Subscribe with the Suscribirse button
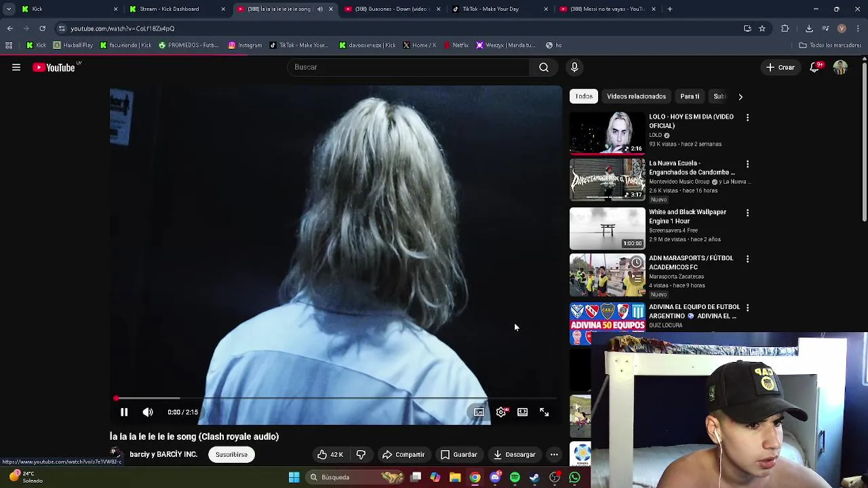Screen dimensions: 868x488 [x=231, y=454]
